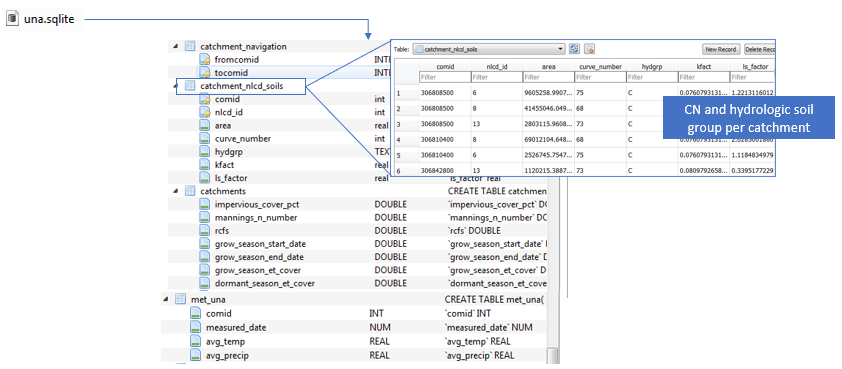Screen dimensions: 842x369
Task: Collapse the catchment_navigation tree node
Action: [175, 46]
